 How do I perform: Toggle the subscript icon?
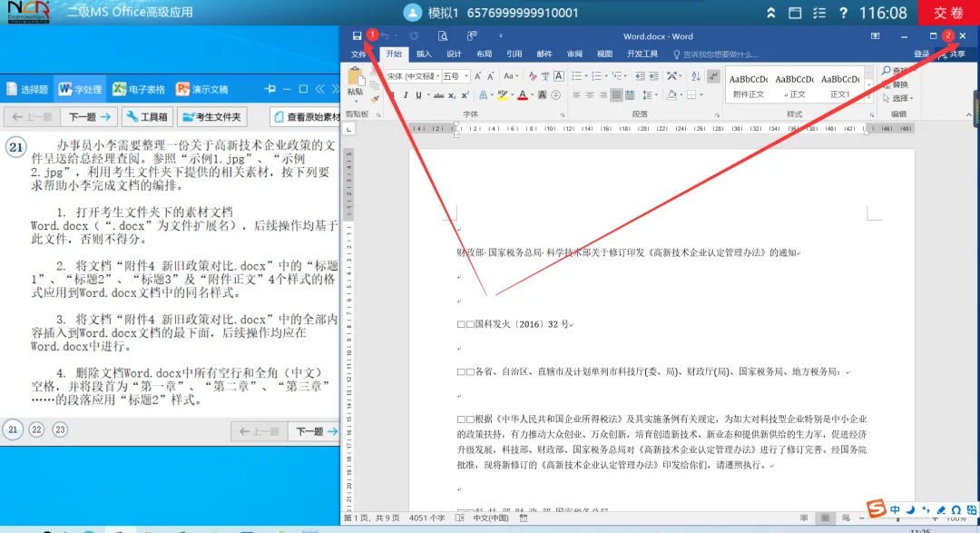pyautogui.click(x=452, y=94)
